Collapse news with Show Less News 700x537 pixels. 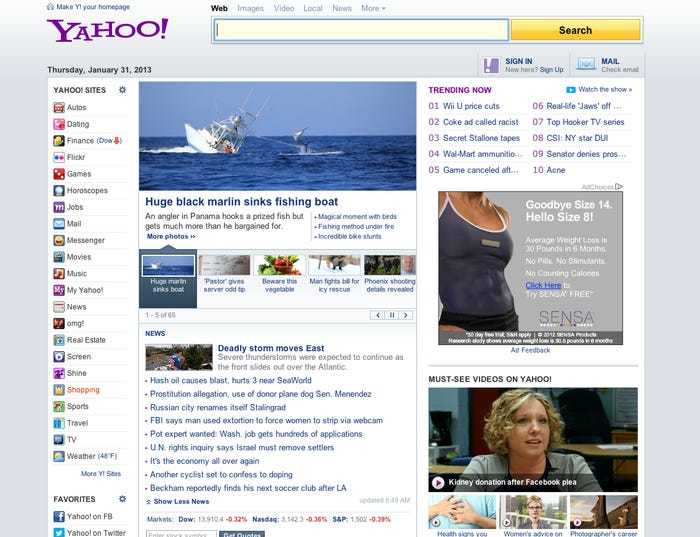(178, 501)
